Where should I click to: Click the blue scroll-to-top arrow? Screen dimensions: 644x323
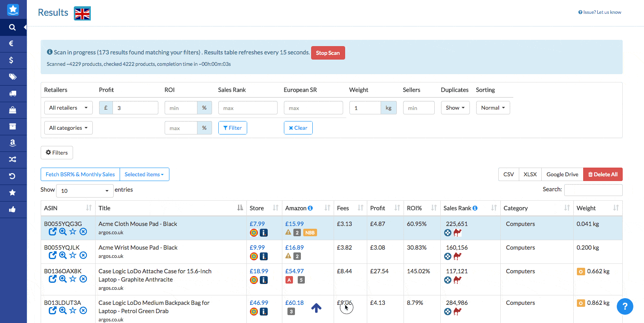pyautogui.click(x=316, y=308)
